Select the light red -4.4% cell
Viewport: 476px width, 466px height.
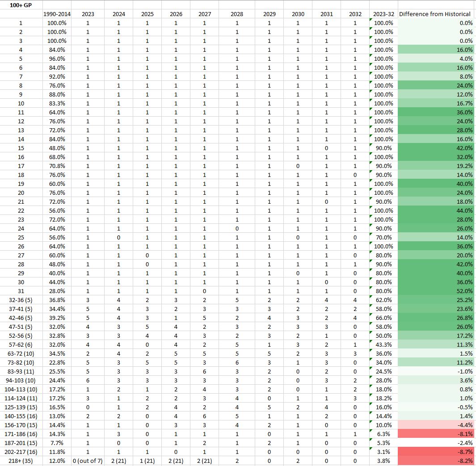click(x=436, y=425)
